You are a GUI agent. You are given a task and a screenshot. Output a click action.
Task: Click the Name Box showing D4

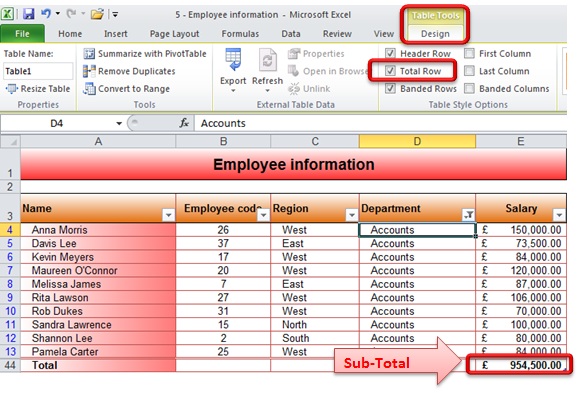(57, 123)
